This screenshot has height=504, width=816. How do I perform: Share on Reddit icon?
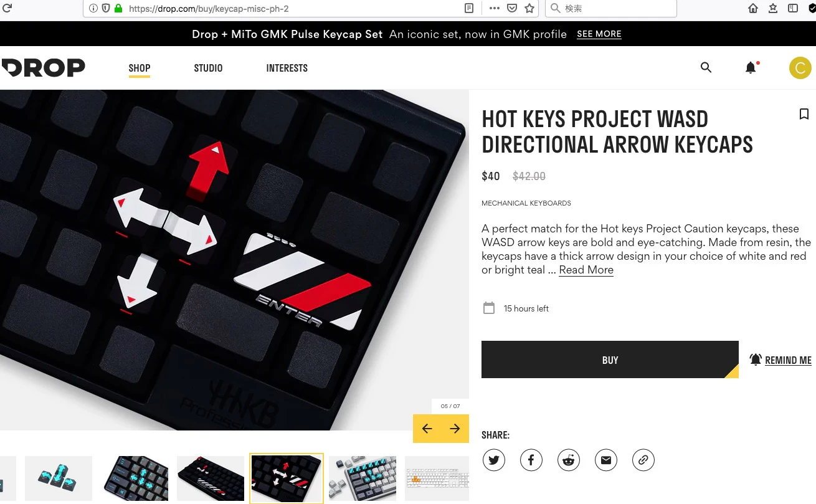(x=569, y=460)
